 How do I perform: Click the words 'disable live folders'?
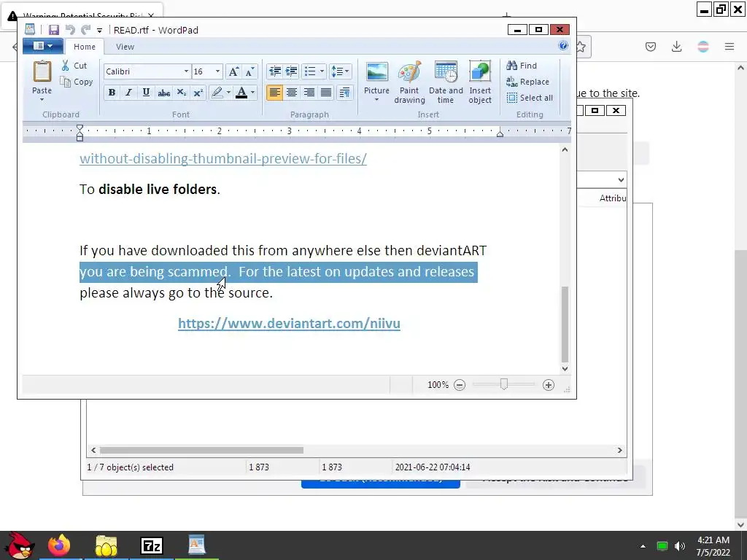158,189
